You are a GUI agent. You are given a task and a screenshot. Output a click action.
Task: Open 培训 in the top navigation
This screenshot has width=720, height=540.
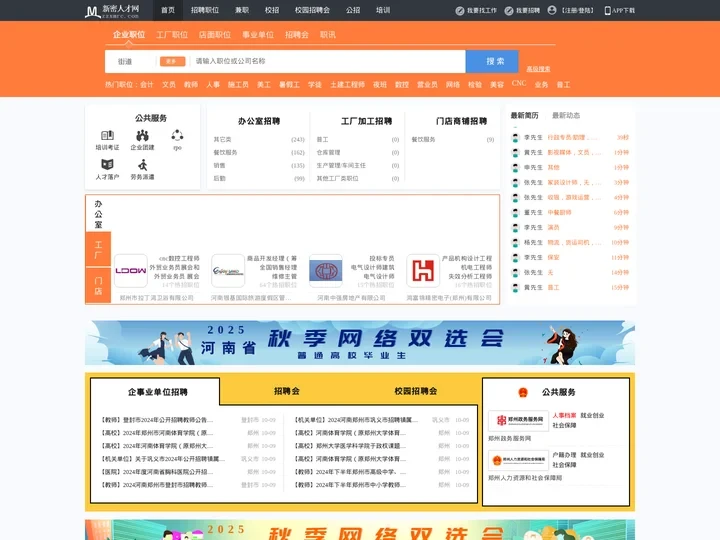click(x=383, y=10)
